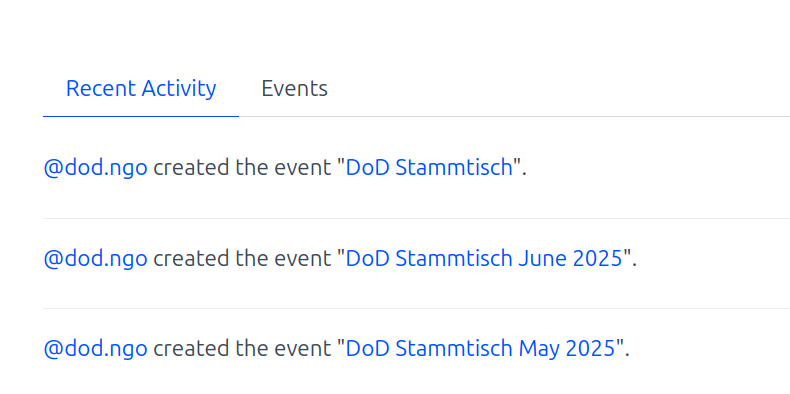Image resolution: width=790 pixels, height=394 pixels.
Task: Select the Recent Activity tab
Action: click(141, 89)
